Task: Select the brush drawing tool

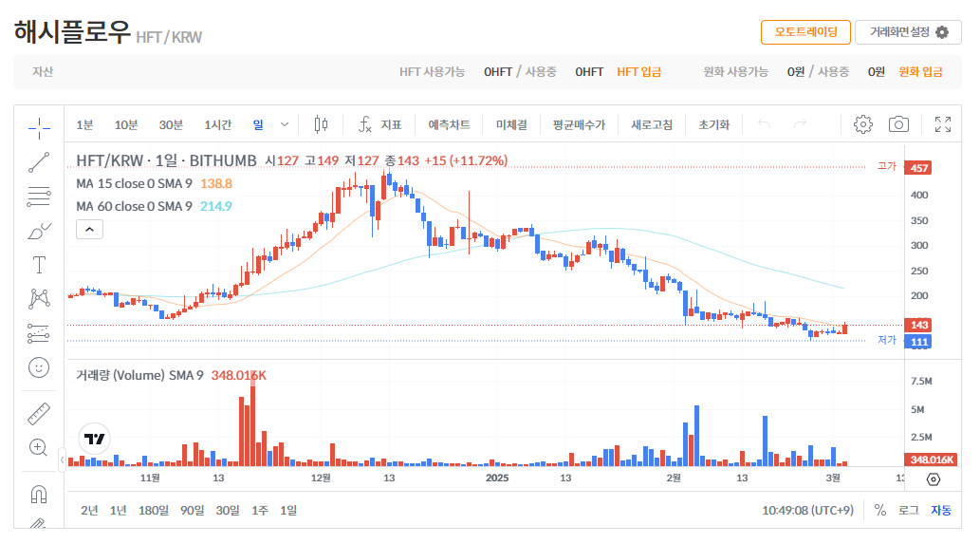Action: 39,231
